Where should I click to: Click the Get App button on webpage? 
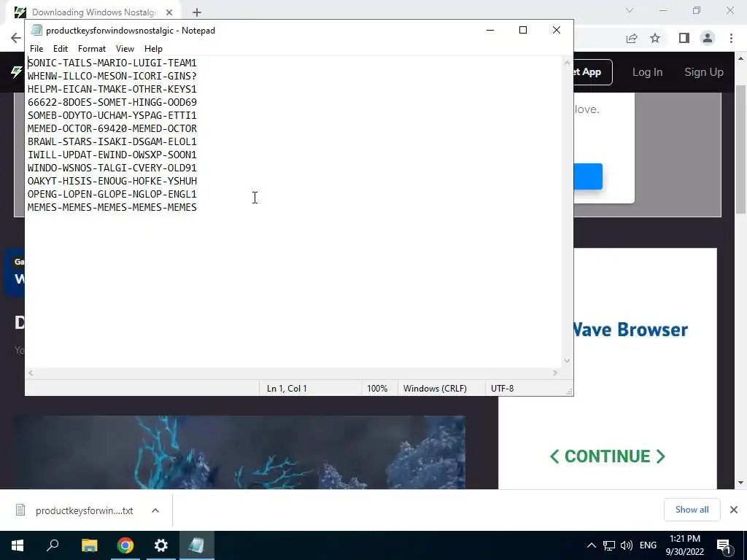pyautogui.click(x=592, y=72)
